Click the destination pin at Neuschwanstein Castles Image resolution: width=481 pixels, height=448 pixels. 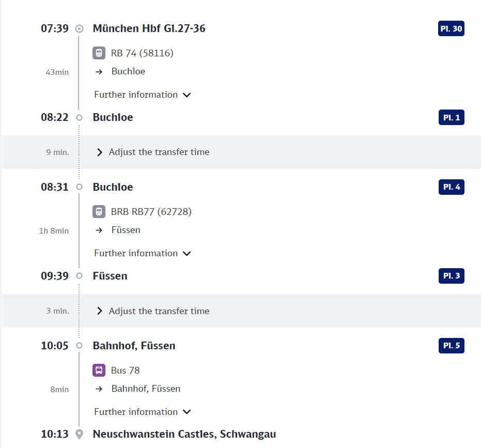pyautogui.click(x=79, y=435)
